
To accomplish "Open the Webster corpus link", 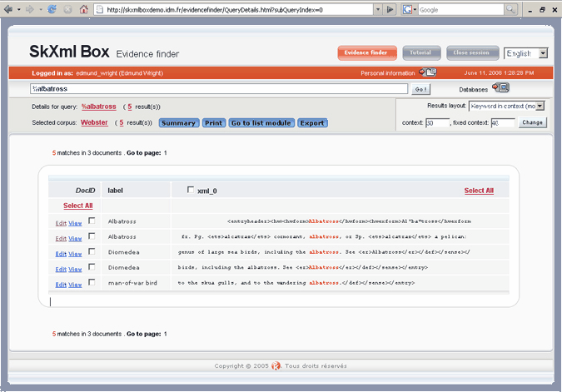I will (94, 122).
